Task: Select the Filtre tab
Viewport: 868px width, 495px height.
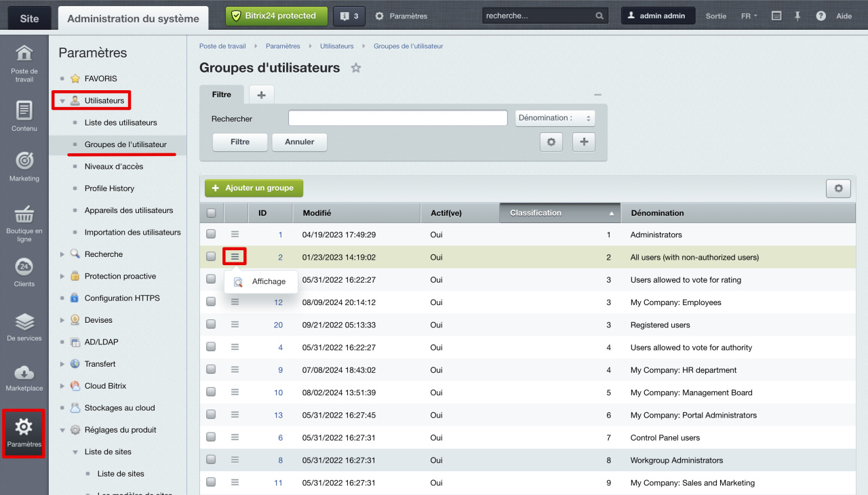Action: coord(222,95)
